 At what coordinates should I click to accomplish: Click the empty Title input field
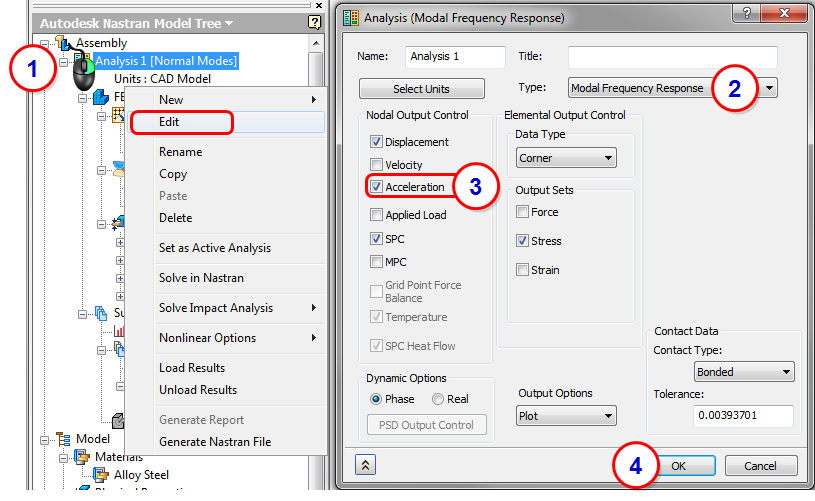[673, 57]
